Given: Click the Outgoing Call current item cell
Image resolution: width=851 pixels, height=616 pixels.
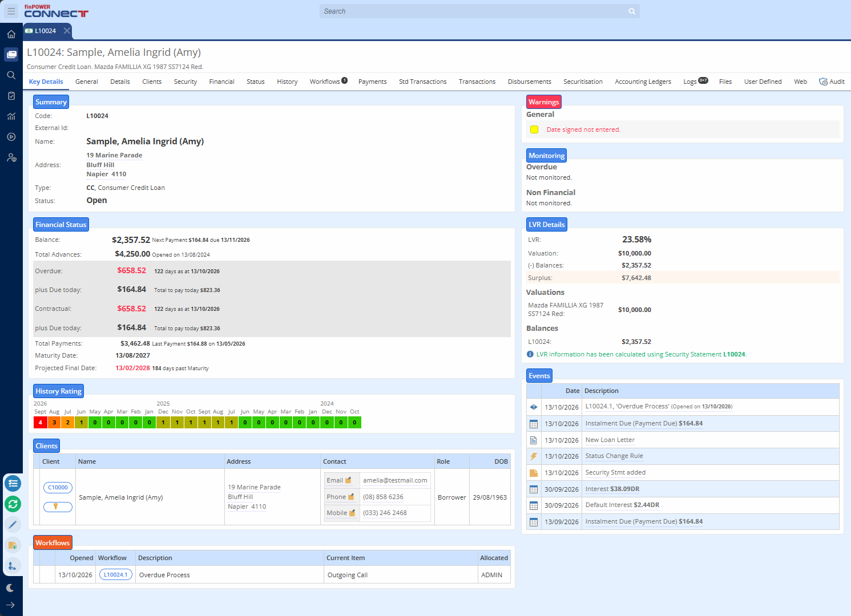Looking at the screenshot, I should click(x=401, y=575).
